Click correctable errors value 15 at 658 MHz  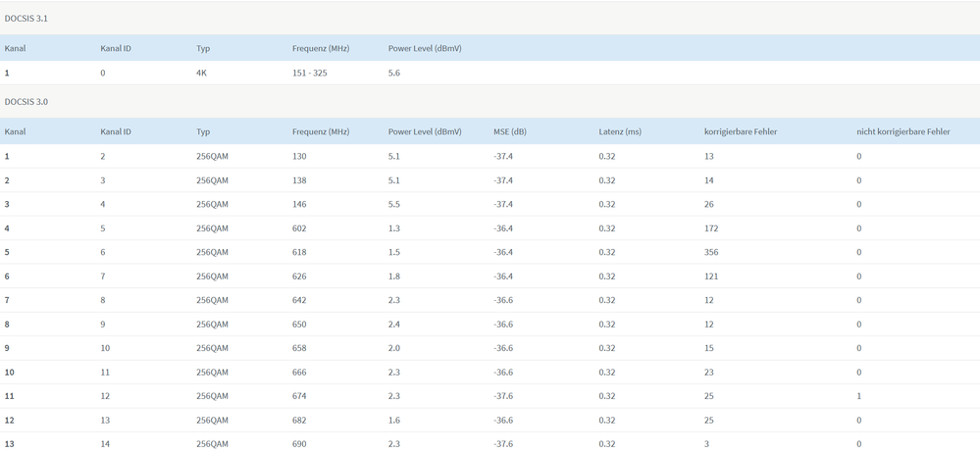coord(708,348)
